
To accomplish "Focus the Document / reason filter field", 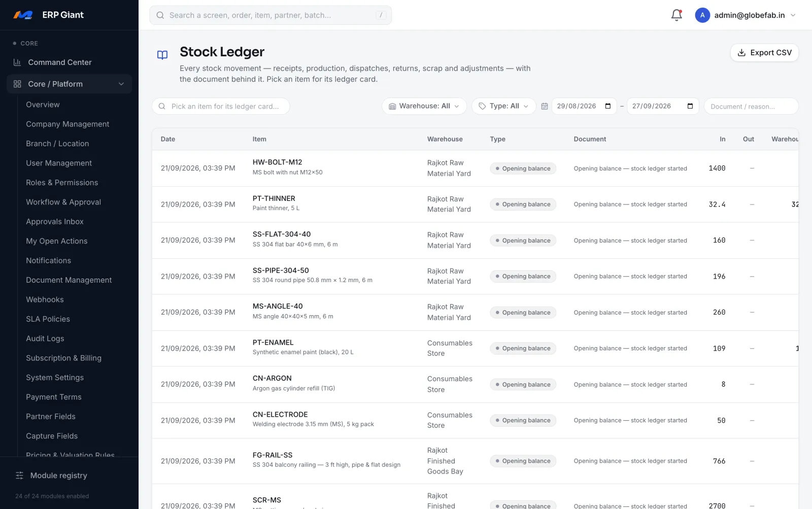I will tap(751, 107).
